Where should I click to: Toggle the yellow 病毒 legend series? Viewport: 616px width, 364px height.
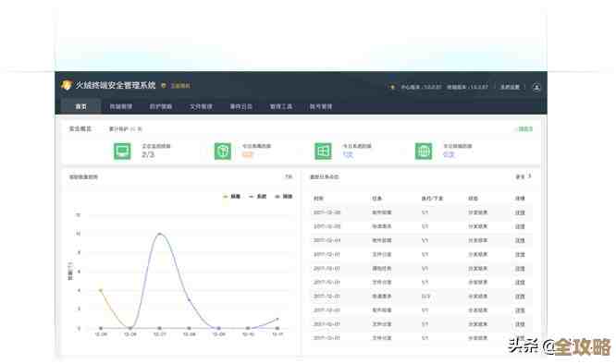[231, 197]
